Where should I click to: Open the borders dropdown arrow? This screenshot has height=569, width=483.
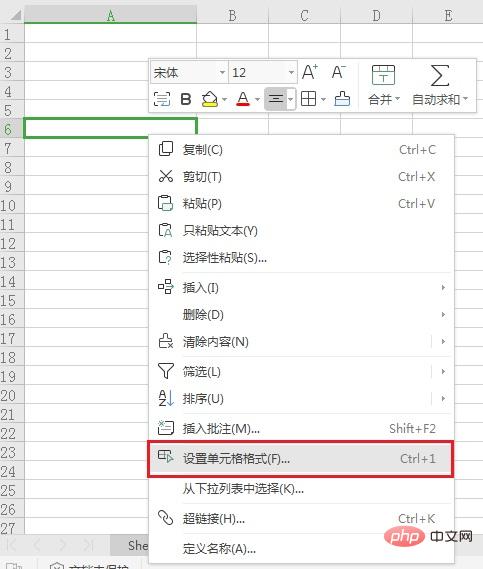323,99
